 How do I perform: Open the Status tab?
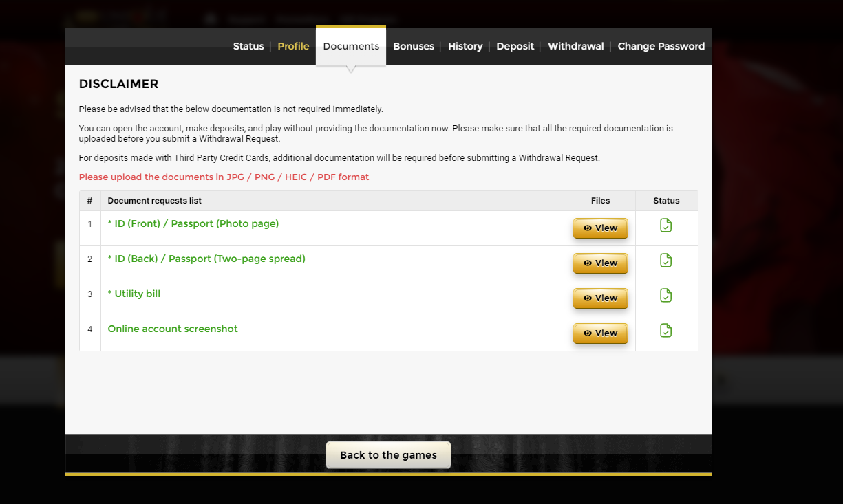[248, 46]
